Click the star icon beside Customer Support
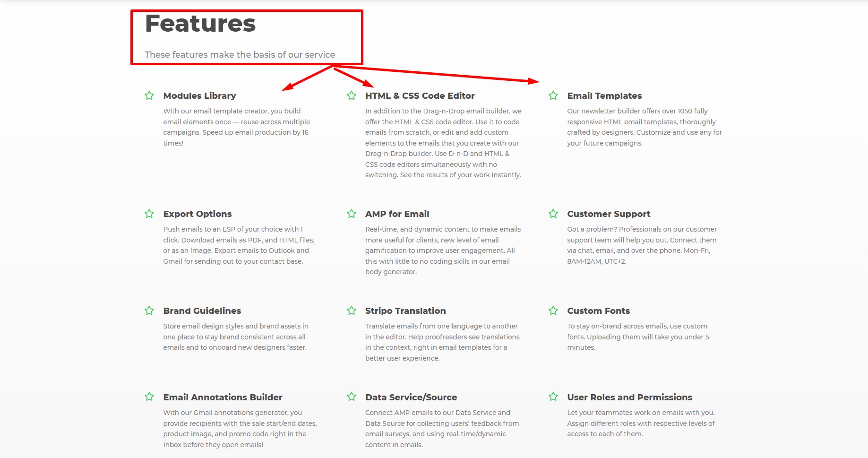Viewport: 868px width, 458px height. [553, 214]
